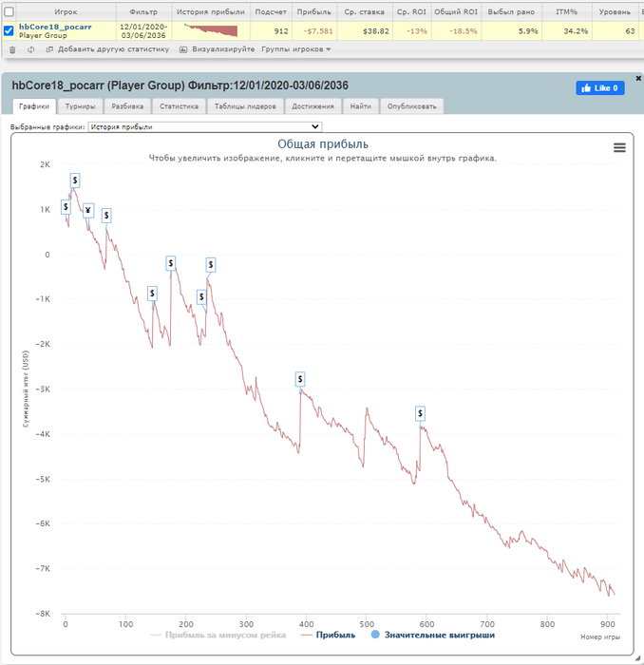Click the chart resize handle corner
The height and width of the screenshot is (665, 644).
(x=637, y=657)
